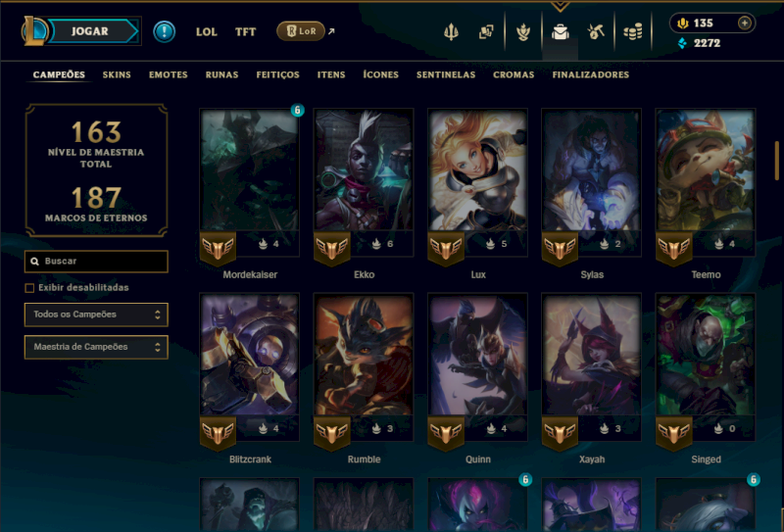Open the SENTINELAS tab
The image size is (784, 532).
(x=446, y=74)
